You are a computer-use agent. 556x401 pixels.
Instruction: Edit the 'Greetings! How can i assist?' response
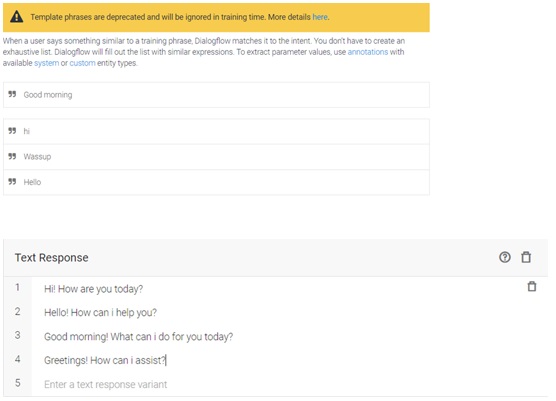tap(105, 360)
